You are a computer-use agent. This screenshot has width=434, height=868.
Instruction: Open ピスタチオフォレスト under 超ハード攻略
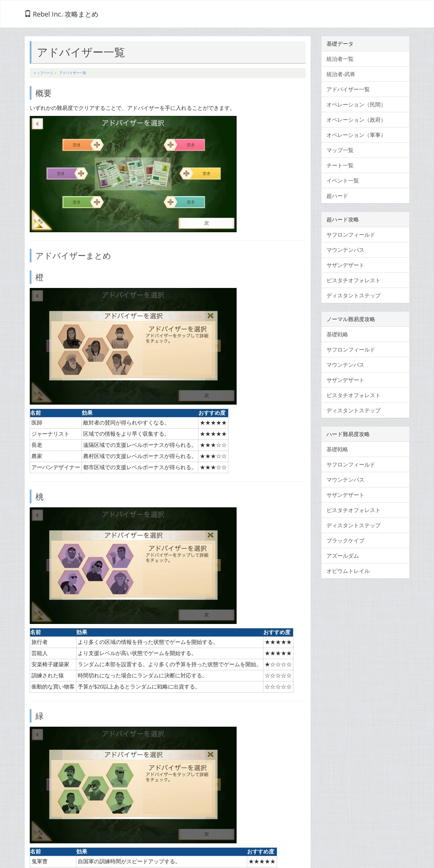[x=365, y=280]
